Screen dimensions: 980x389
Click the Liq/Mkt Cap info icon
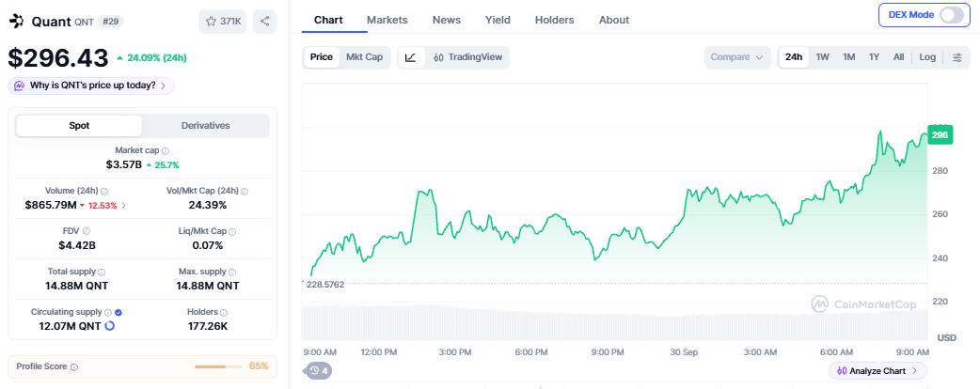point(232,232)
